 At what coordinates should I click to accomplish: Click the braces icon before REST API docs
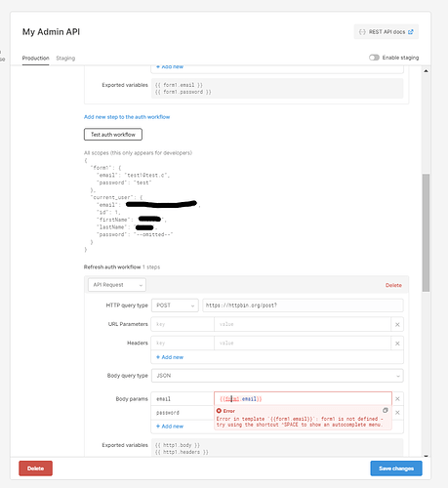(x=362, y=32)
